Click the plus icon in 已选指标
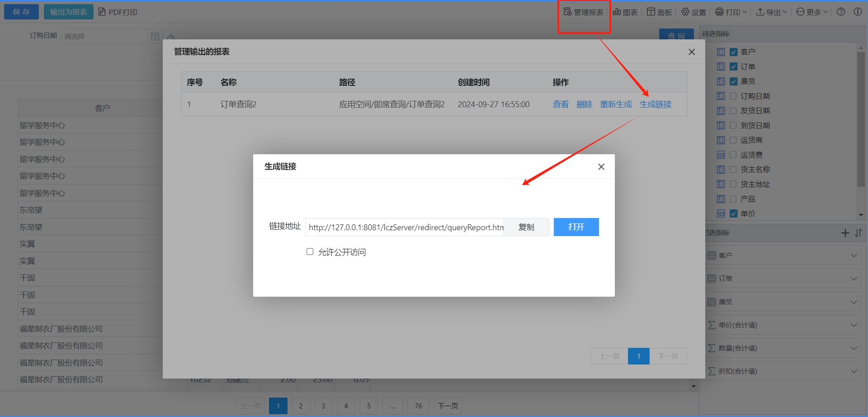 point(845,233)
